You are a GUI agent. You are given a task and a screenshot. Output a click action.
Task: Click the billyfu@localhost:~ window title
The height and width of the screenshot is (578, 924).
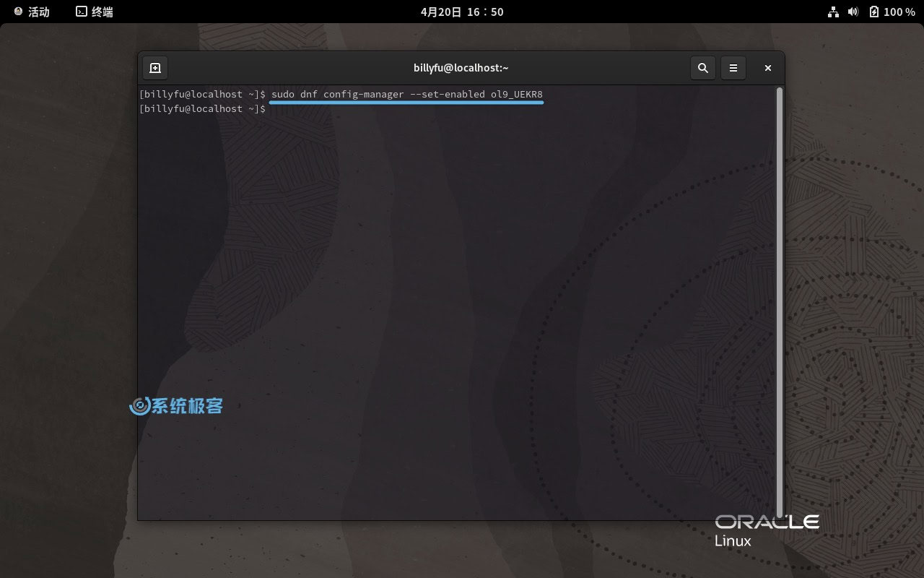(x=461, y=68)
